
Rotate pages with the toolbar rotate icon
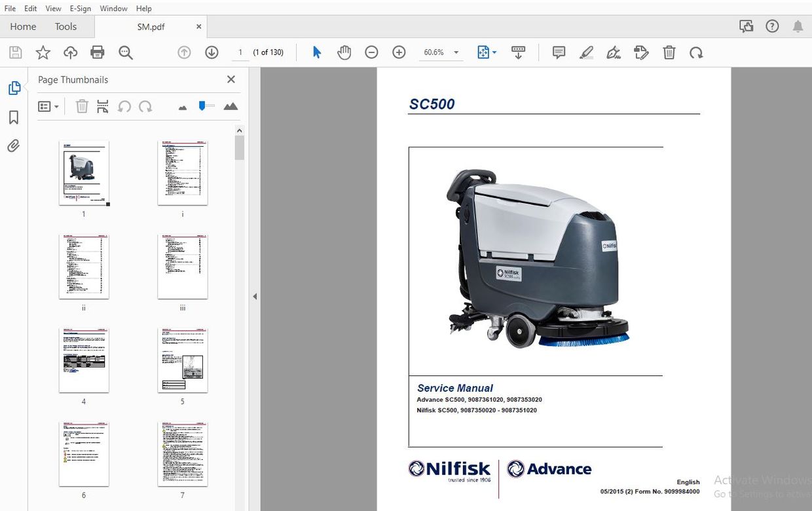coord(695,52)
